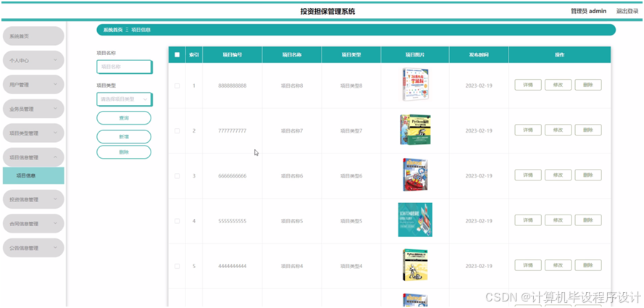
Task: Click 修改 for row 6666666666
Action: 558,175
